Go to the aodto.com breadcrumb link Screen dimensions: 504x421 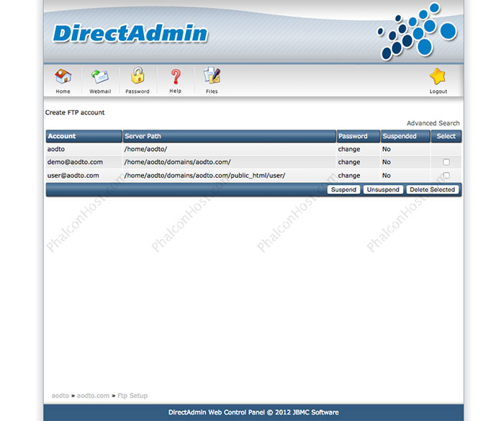[93, 396]
